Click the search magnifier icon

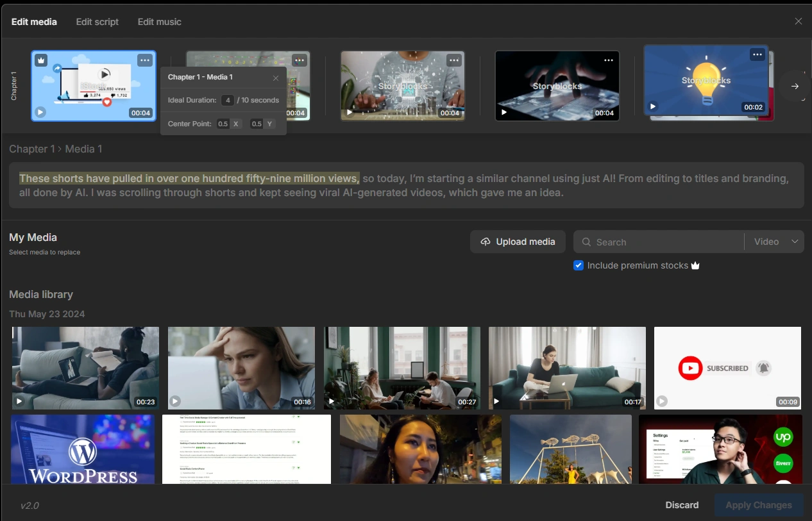pos(586,242)
